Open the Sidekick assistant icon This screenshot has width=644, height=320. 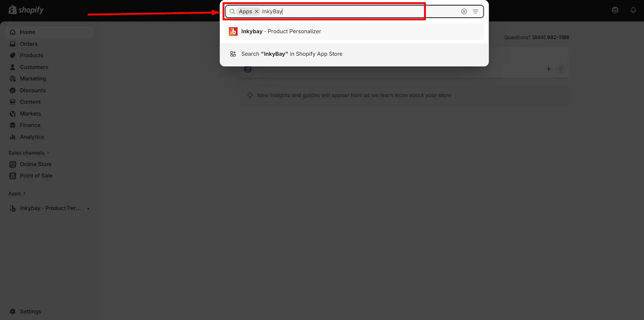(x=615, y=10)
